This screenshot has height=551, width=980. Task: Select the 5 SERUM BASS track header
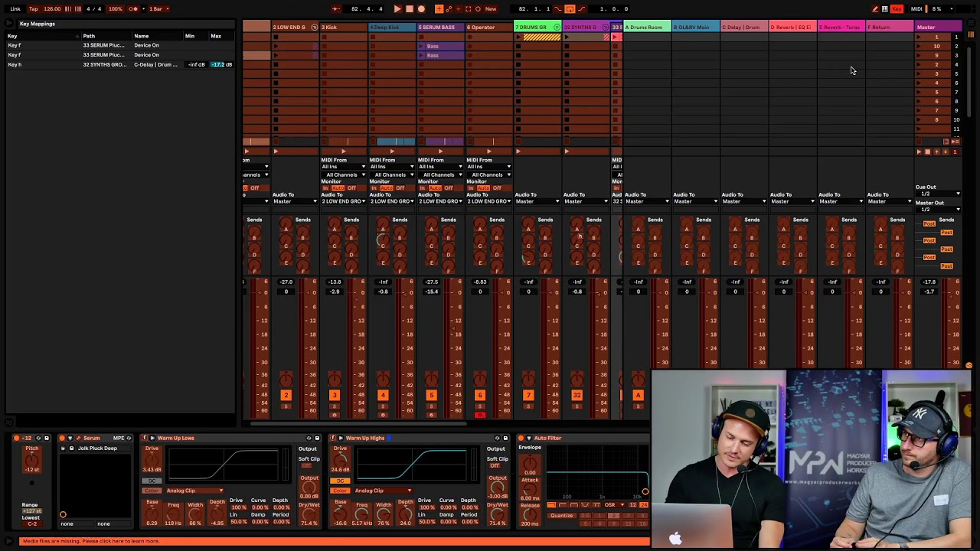441,27
